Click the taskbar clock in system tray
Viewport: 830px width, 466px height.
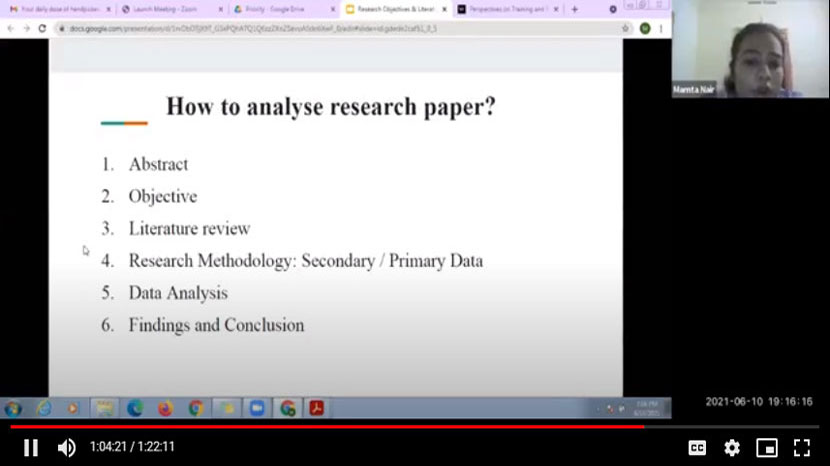coord(646,408)
